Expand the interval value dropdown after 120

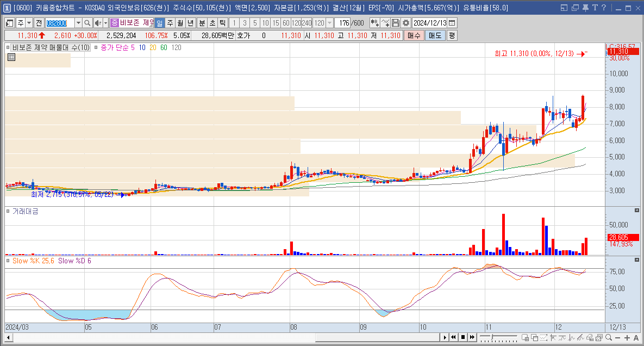pos(329,23)
